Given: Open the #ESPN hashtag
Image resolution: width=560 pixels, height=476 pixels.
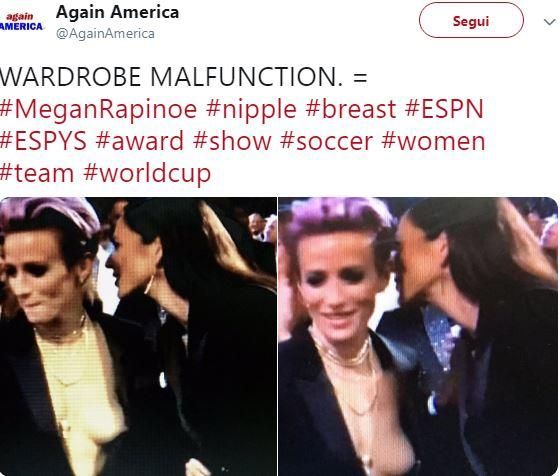Looking at the screenshot, I should (x=444, y=109).
